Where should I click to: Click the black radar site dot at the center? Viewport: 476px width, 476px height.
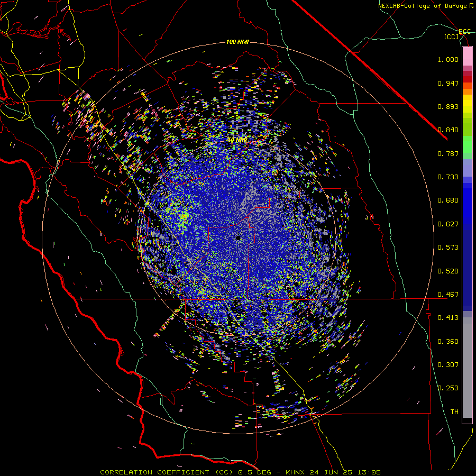tap(239, 237)
